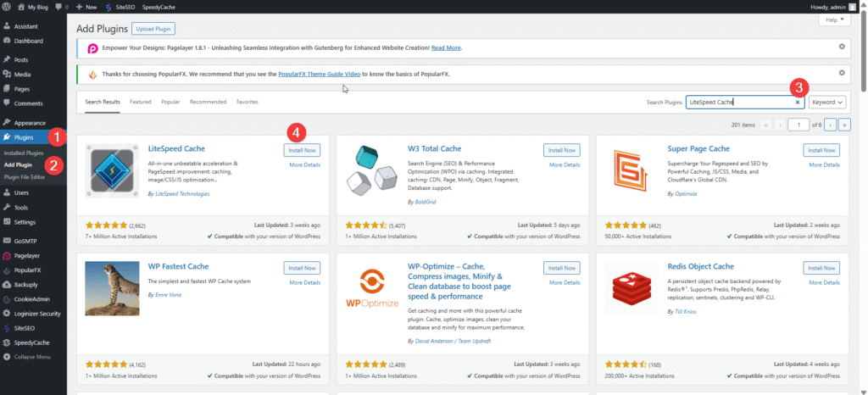The image size is (868, 395).
Task: Open SiteSEO in the top admin bar
Action: [x=120, y=7]
